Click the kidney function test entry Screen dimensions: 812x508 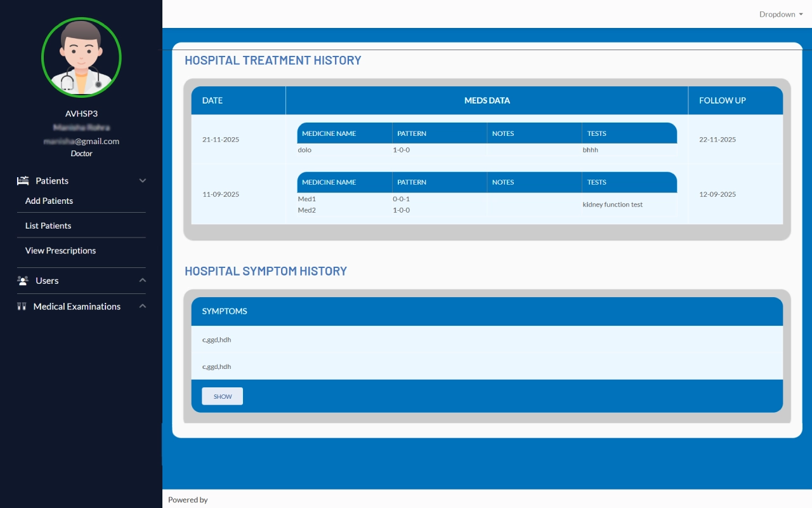pyautogui.click(x=612, y=204)
